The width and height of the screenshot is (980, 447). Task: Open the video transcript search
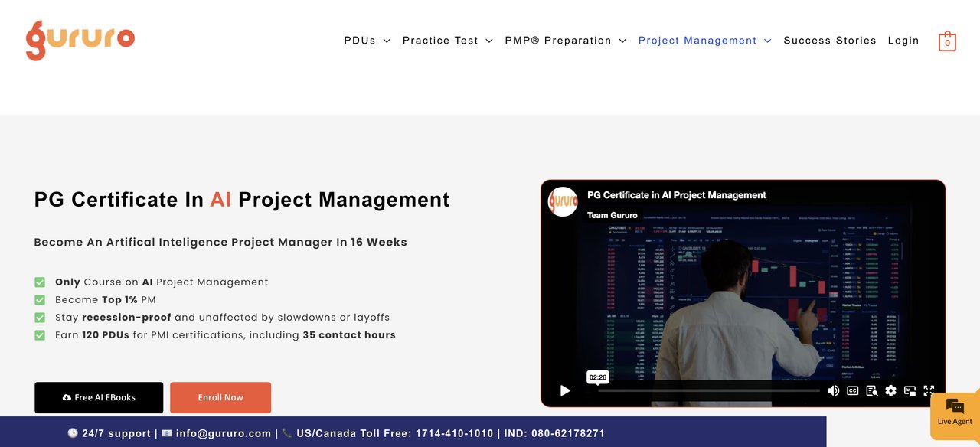(x=871, y=391)
